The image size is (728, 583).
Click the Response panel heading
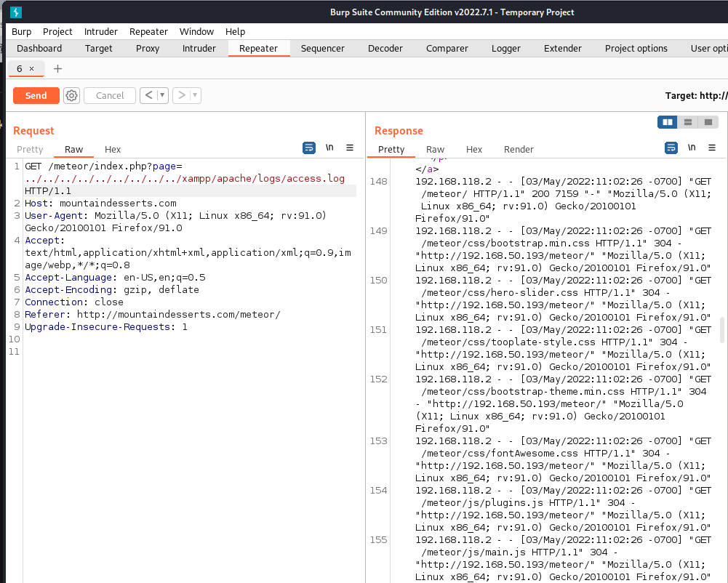click(x=399, y=131)
